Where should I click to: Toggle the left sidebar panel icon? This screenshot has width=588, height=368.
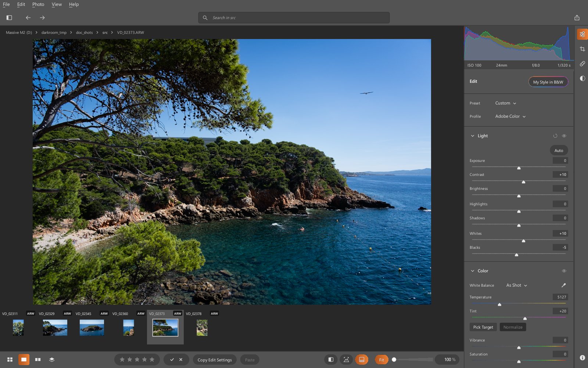(x=9, y=18)
